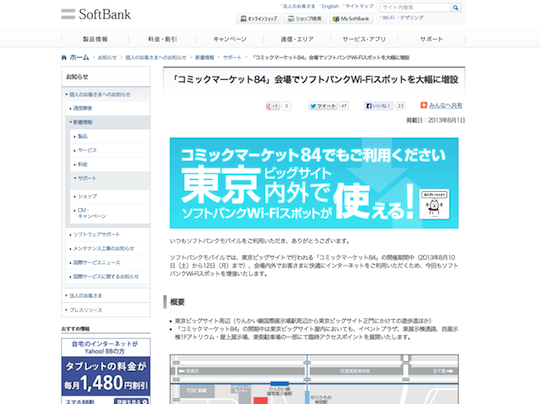The width and height of the screenshot is (540, 404).
Task: Click the Tokyo Big Sight area map
Action: pos(314,379)
